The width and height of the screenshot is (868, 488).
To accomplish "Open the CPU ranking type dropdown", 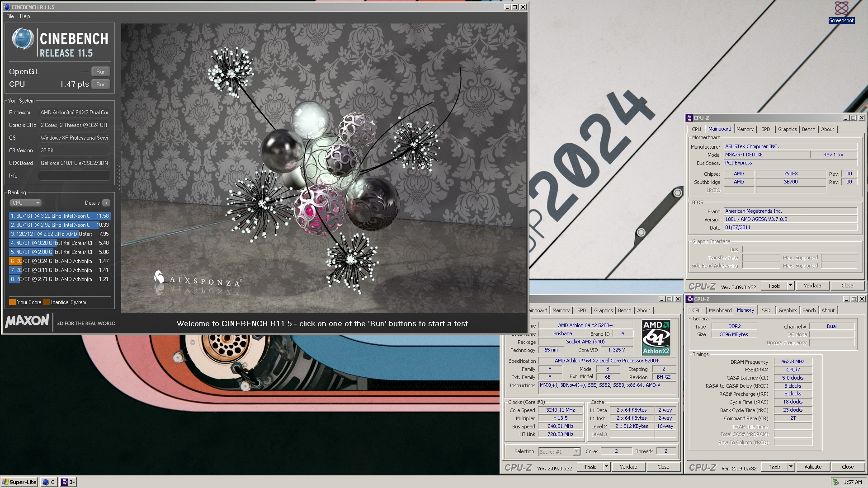I will (x=26, y=203).
